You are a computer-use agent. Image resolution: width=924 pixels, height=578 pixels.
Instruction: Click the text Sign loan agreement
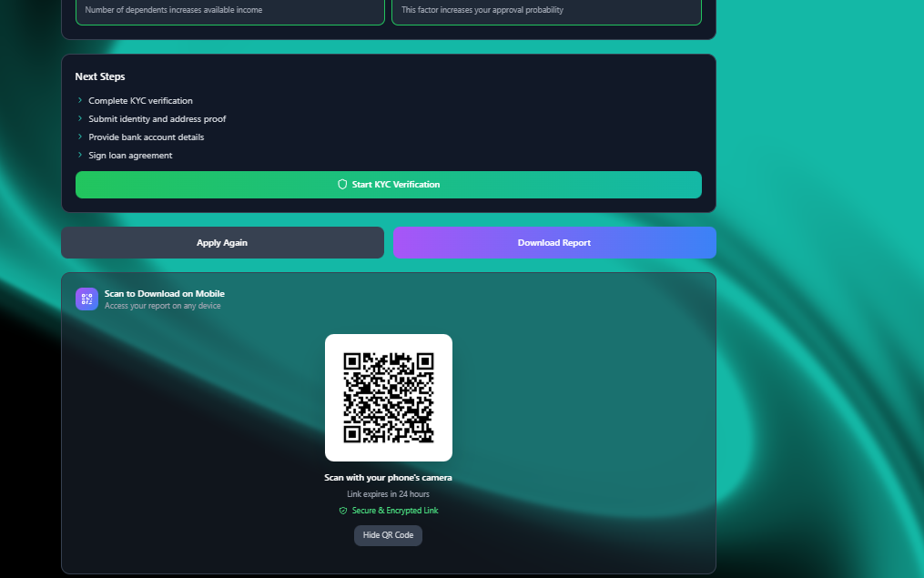[x=130, y=156]
